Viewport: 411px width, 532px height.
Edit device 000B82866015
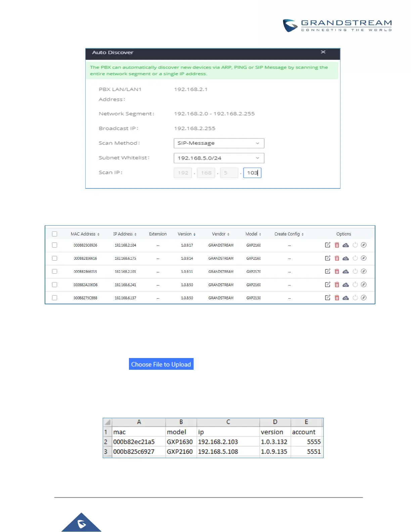[328, 271]
